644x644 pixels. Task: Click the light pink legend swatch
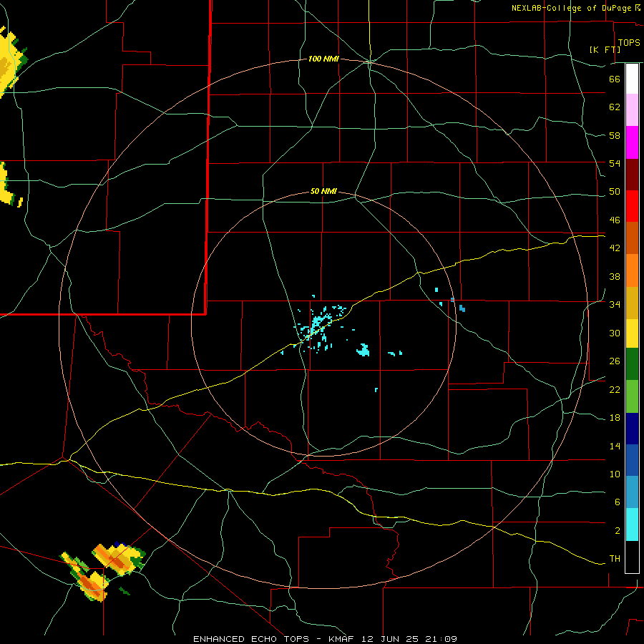point(632,109)
